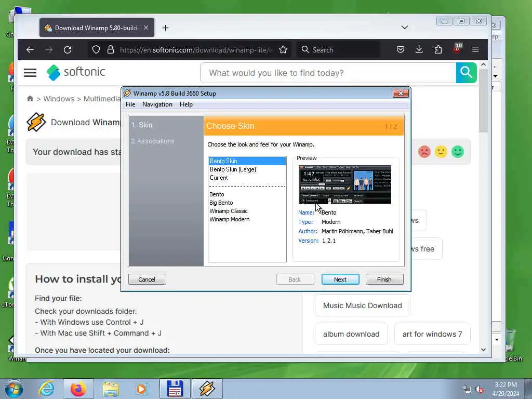
Task: Open Windows Explorer folder taskbar icon
Action: [111, 389]
